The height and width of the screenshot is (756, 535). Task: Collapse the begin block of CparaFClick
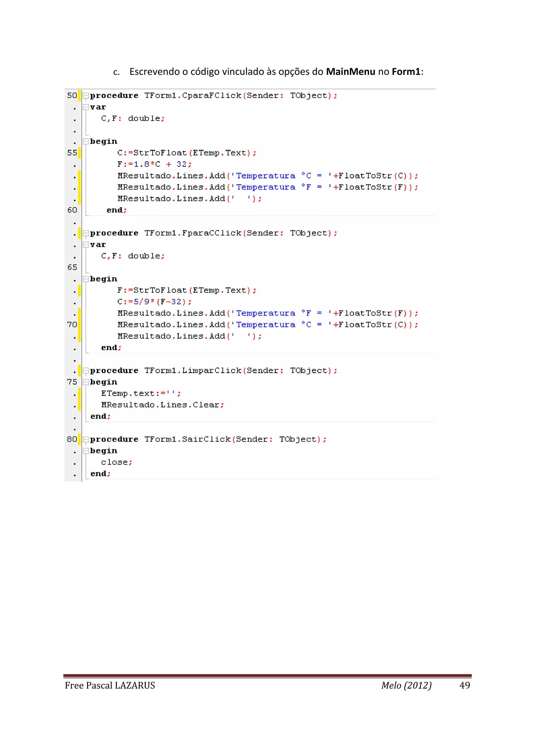(x=86, y=141)
